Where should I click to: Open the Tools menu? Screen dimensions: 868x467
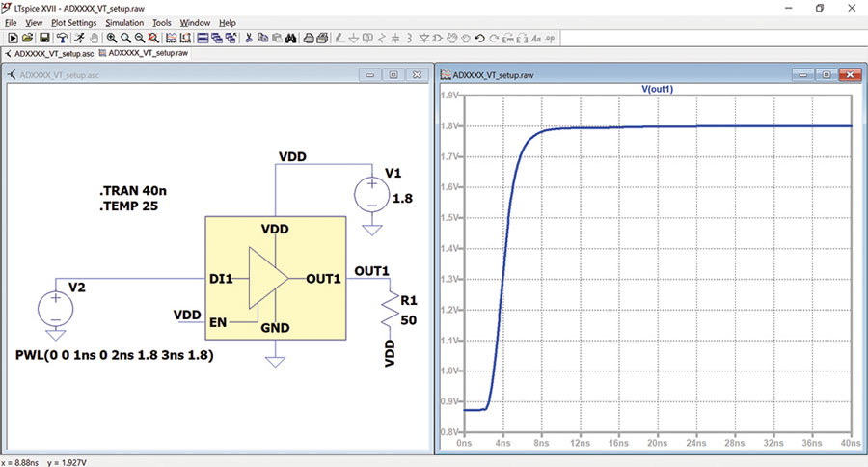162,23
